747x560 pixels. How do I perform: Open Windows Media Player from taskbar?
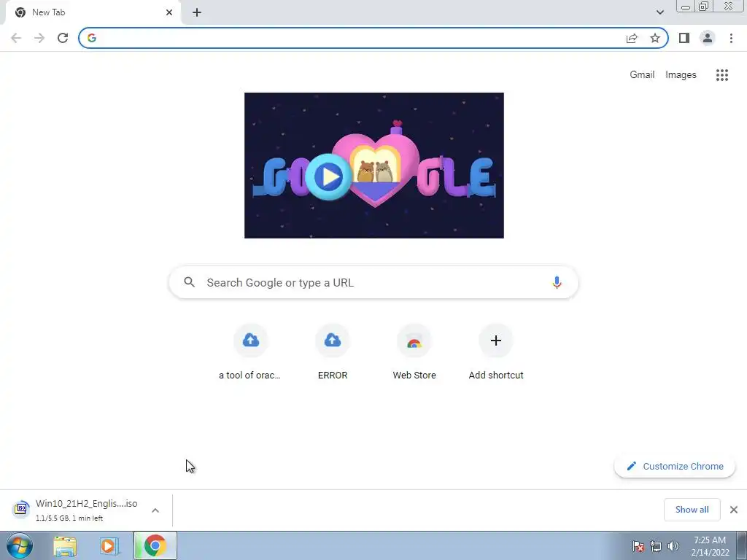109,545
